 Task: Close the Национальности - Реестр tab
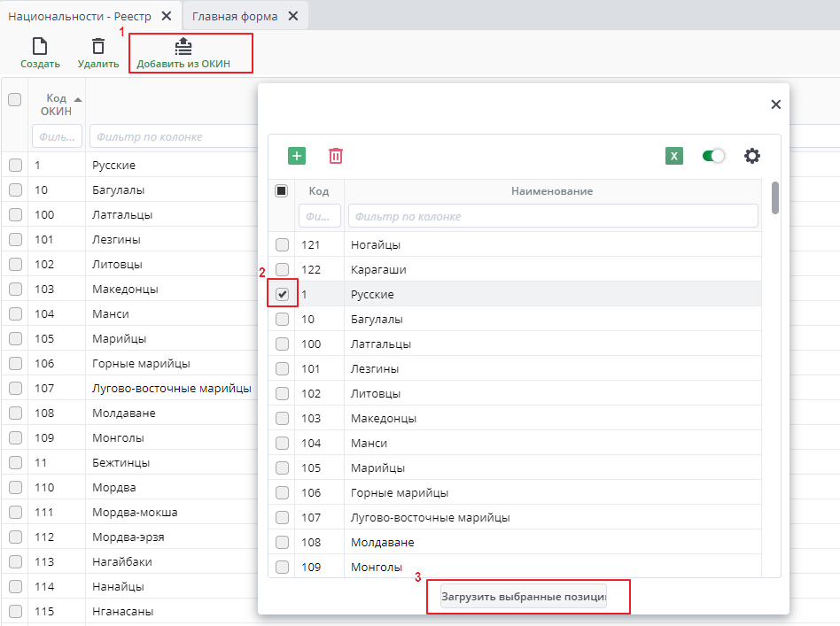(167, 16)
